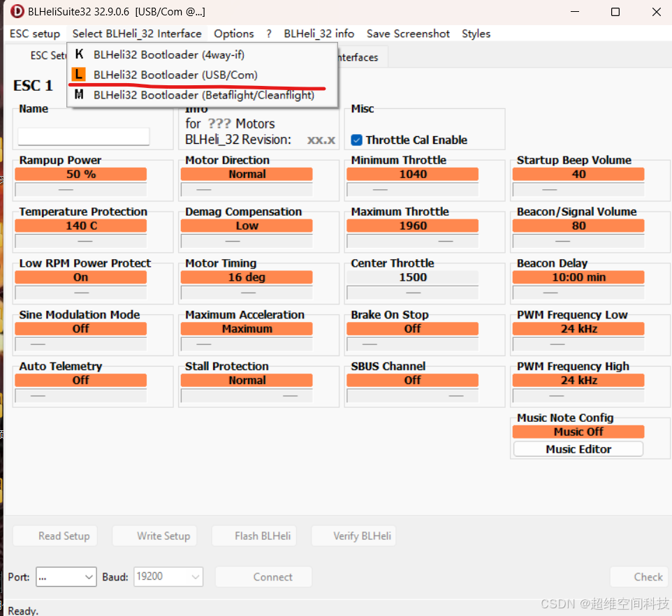Image resolution: width=672 pixels, height=616 pixels.
Task: Click the Startup Beep Volume 40 value
Action: pos(578,174)
